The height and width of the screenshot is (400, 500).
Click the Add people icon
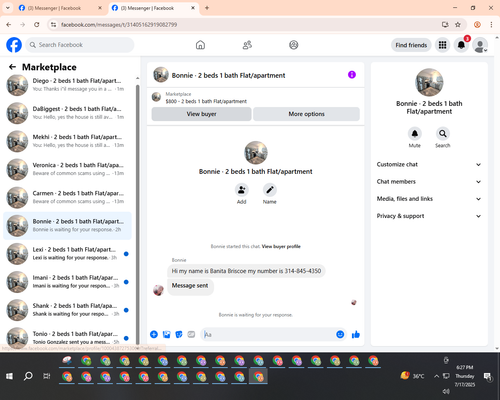pos(242,190)
